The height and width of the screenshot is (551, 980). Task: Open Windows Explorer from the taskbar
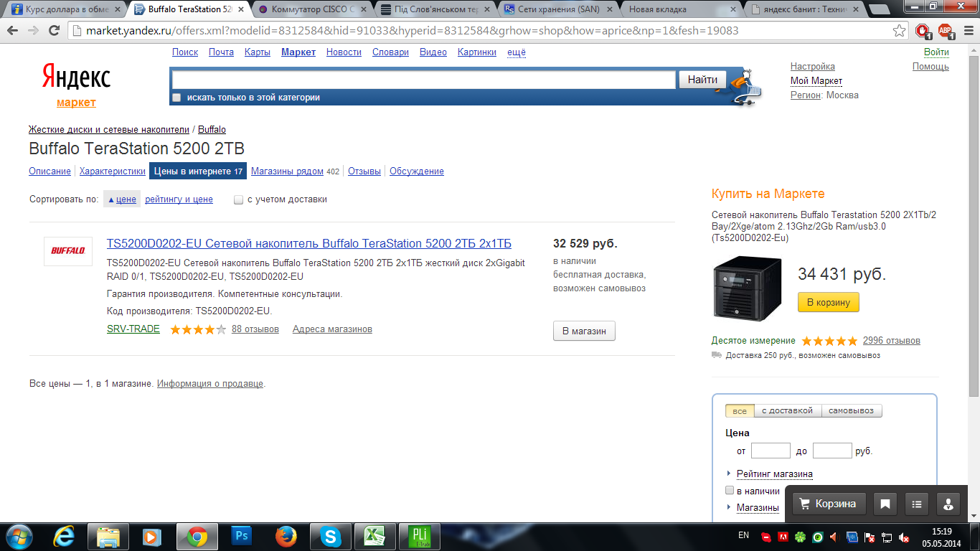pos(108,536)
